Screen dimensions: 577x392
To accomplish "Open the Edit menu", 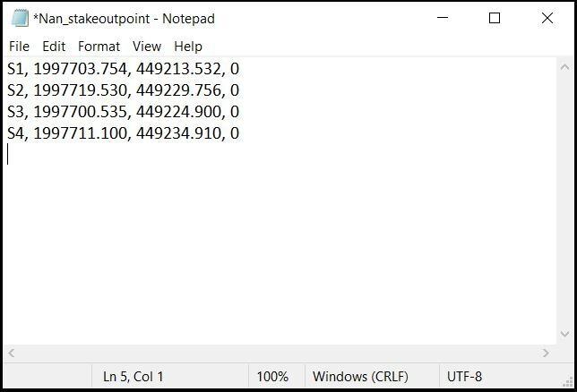I will point(54,47).
